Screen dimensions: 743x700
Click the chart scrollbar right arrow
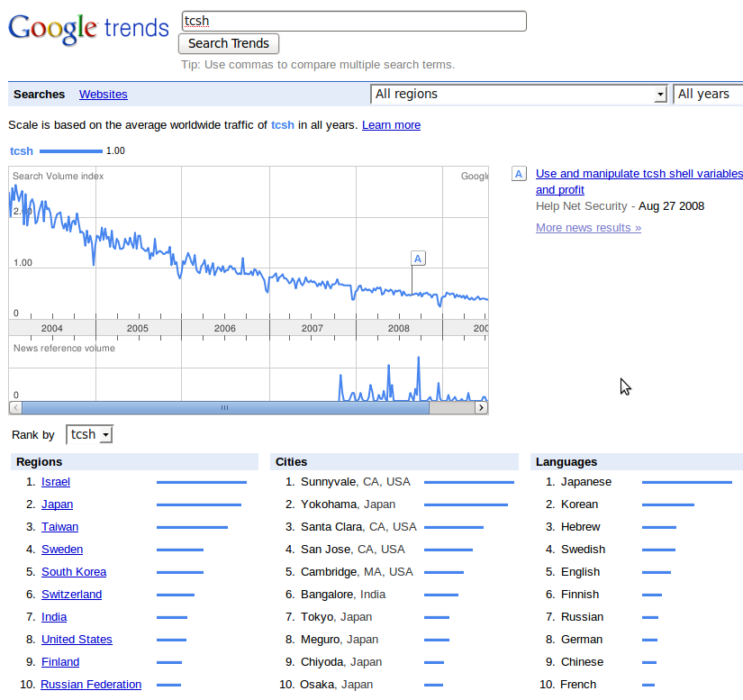[x=482, y=407]
